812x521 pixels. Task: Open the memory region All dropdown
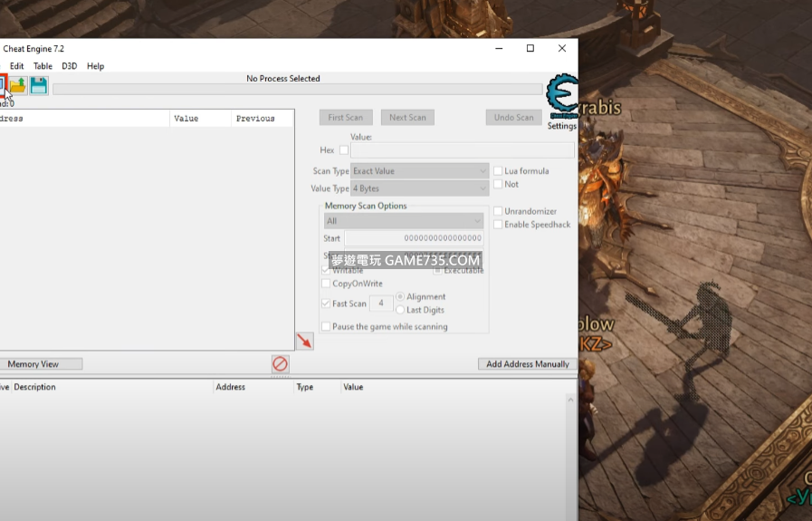point(404,221)
